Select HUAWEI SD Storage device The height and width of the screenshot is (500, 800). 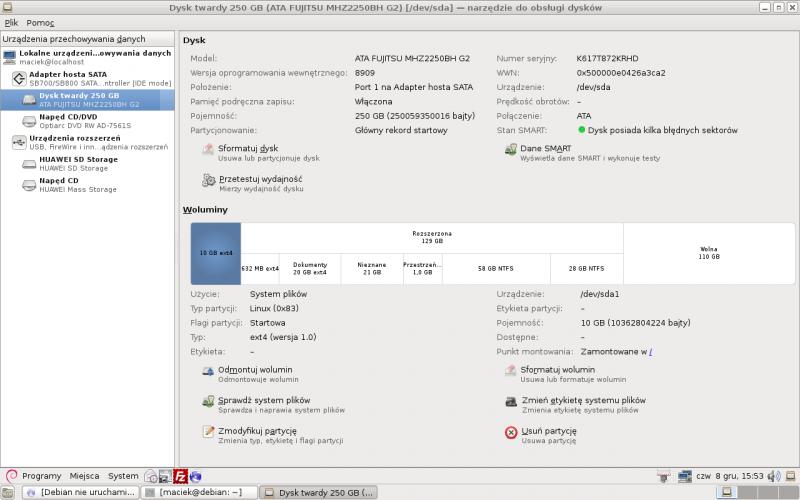(78, 159)
